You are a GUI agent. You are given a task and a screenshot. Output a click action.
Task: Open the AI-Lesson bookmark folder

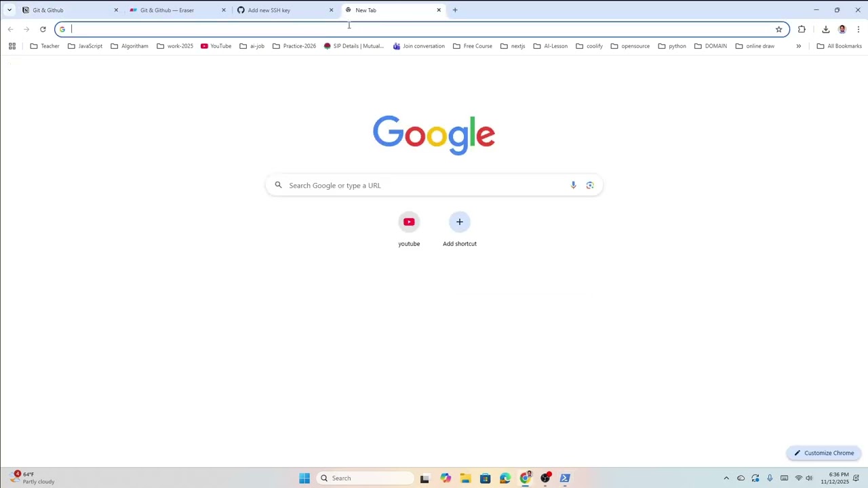coord(550,46)
